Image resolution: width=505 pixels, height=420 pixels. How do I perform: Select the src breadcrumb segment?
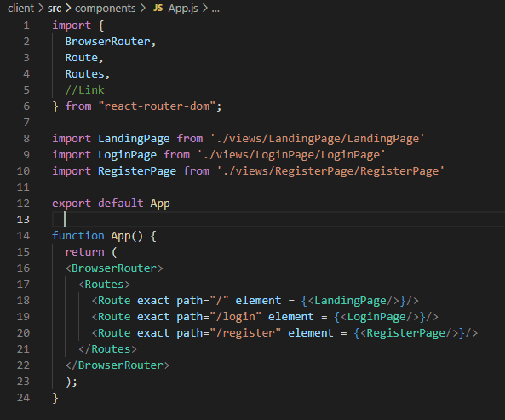[x=55, y=9]
